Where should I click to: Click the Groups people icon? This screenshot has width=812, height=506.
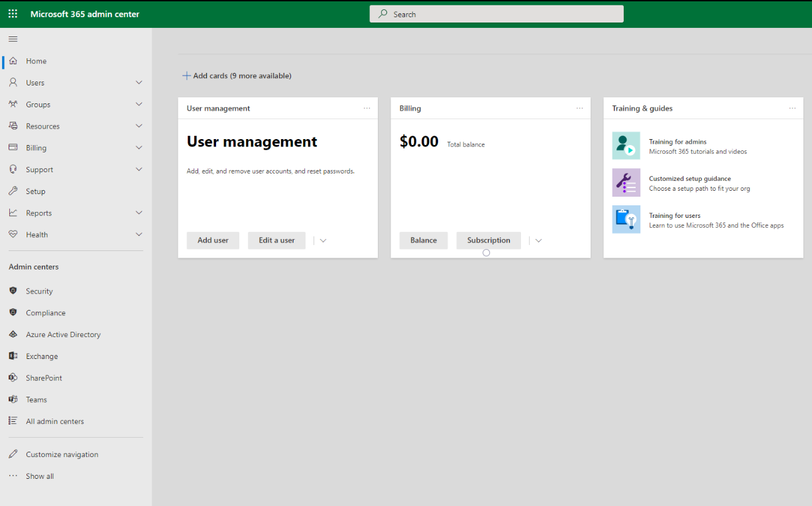pos(13,105)
